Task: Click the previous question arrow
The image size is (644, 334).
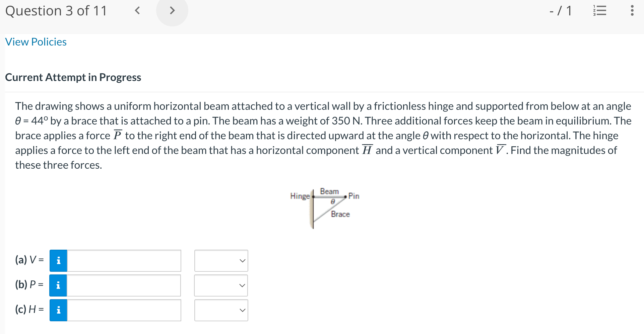Action: click(137, 11)
